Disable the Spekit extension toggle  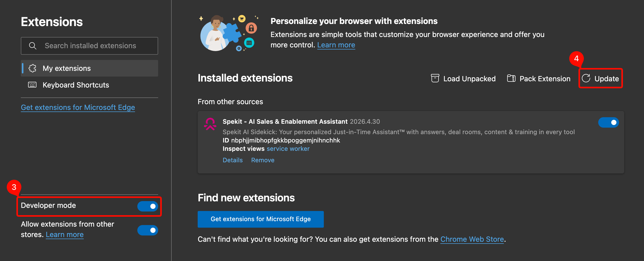click(x=608, y=122)
